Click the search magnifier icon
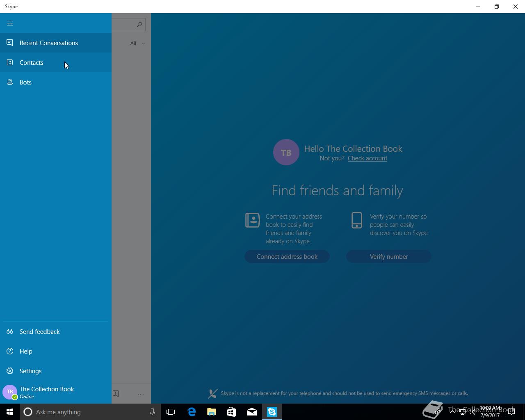The image size is (525, 420). pos(139,25)
